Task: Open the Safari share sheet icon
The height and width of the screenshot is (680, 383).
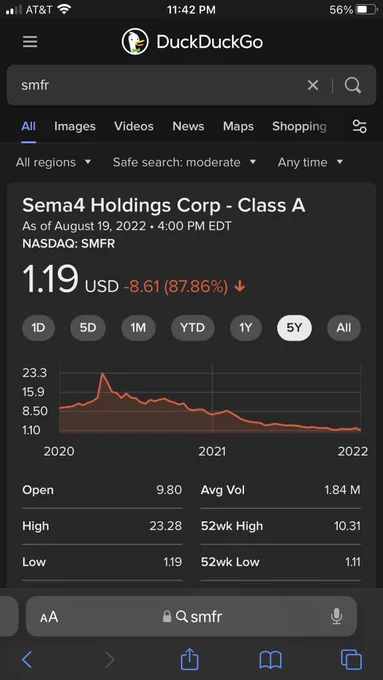Action: pos(190,660)
